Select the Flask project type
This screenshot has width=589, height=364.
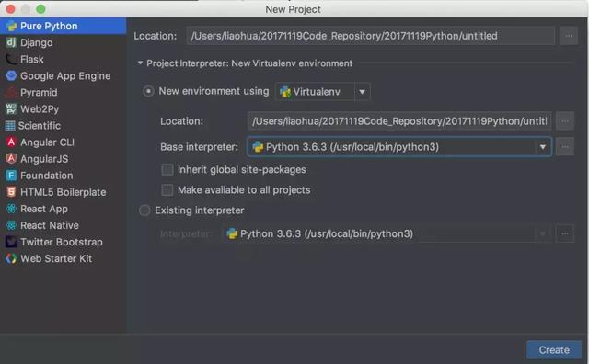pyautogui.click(x=64, y=59)
